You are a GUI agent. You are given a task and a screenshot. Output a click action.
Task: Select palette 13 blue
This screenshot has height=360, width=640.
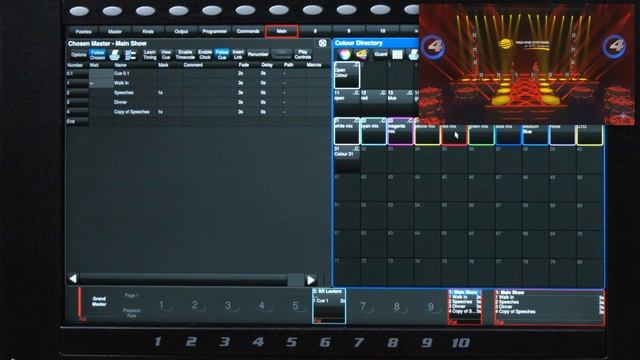(400, 102)
